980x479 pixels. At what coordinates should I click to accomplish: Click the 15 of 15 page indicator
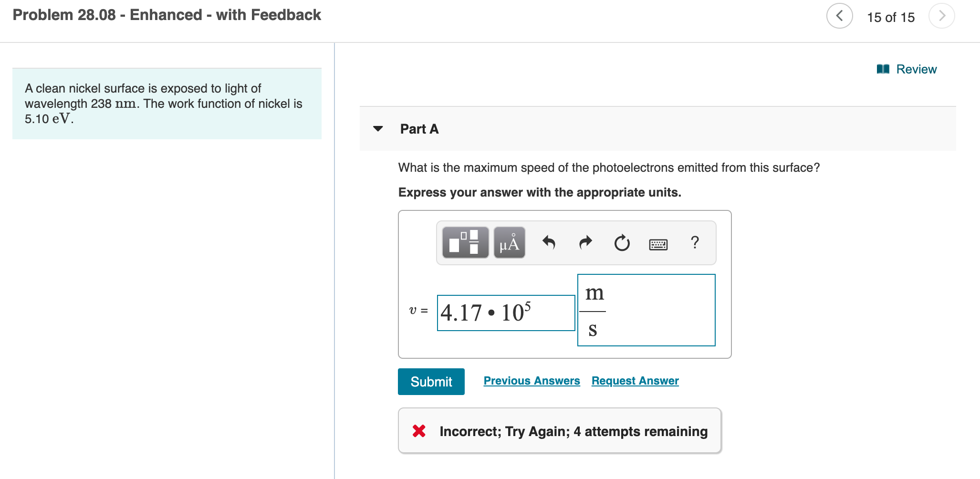pos(890,17)
